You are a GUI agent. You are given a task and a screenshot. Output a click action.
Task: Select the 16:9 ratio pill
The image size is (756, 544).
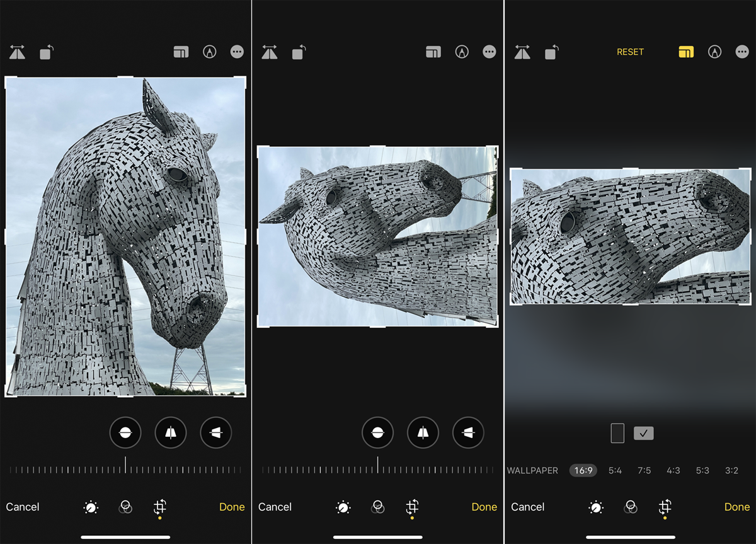tap(583, 470)
